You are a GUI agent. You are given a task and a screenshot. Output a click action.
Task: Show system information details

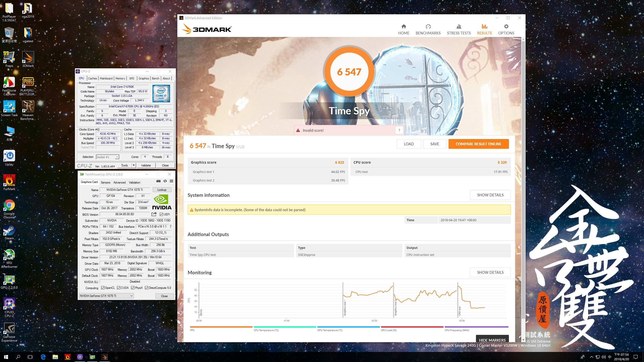tap(490, 195)
